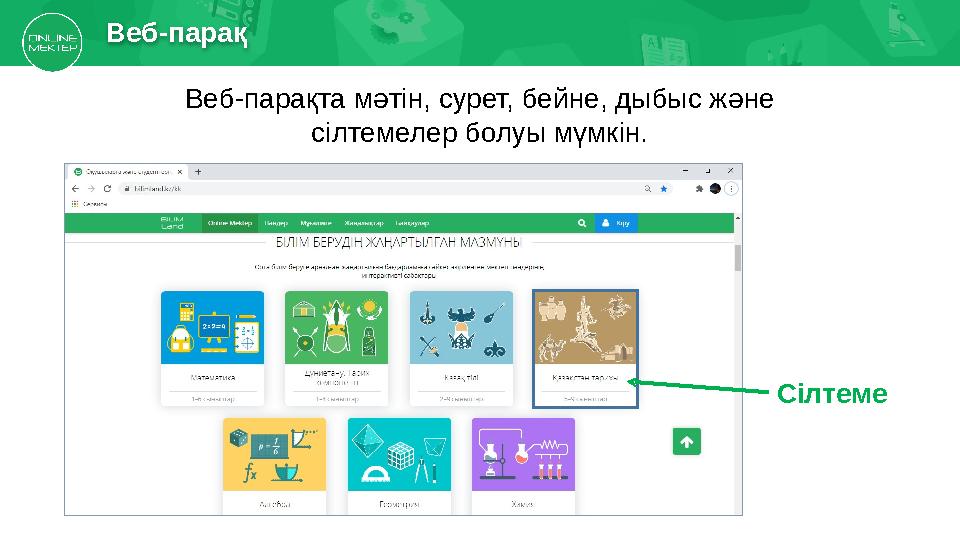Open the world history subject card image
Screen dimensions: 960x540
pyautogui.click(x=336, y=328)
